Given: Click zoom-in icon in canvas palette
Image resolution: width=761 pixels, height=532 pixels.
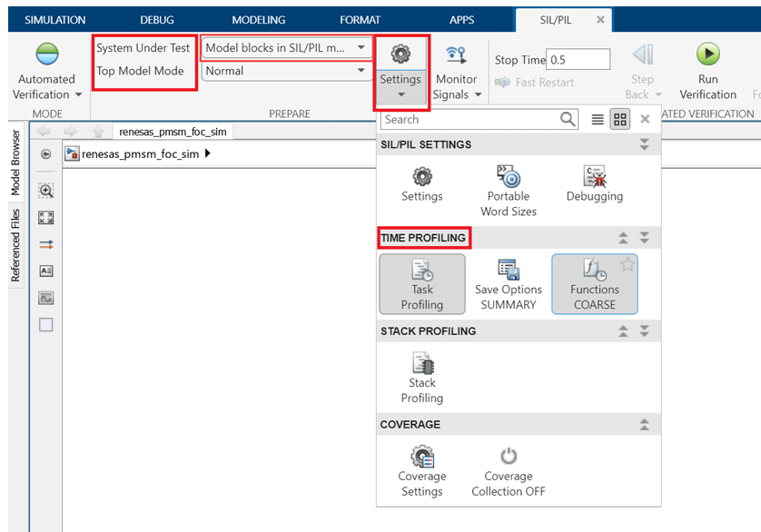Looking at the screenshot, I should point(46,191).
